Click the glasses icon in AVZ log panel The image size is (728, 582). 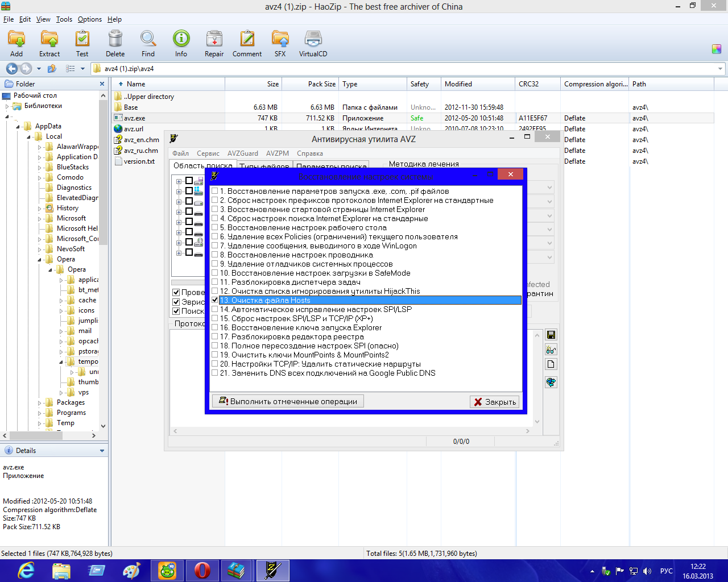coord(551,350)
